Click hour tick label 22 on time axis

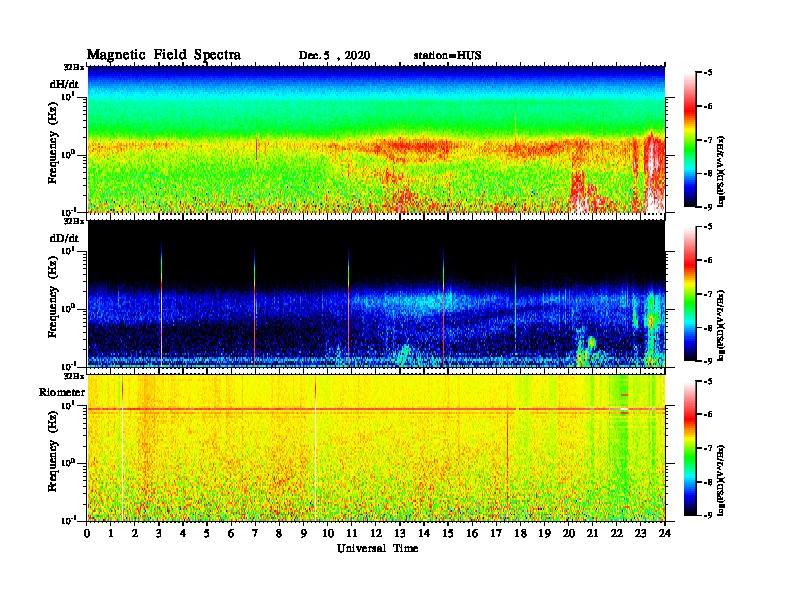(x=617, y=533)
